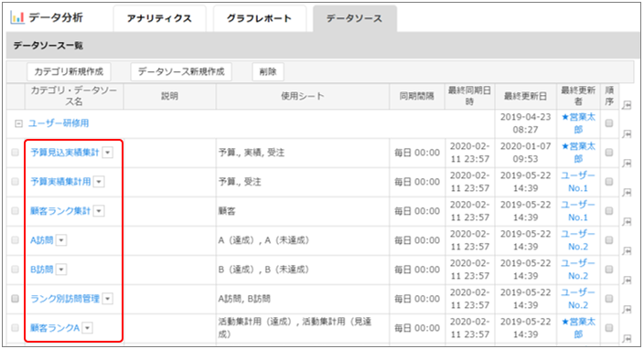
Task: Open the dropdown arrow next to 予算見込実績集計
Action: pyautogui.click(x=108, y=153)
